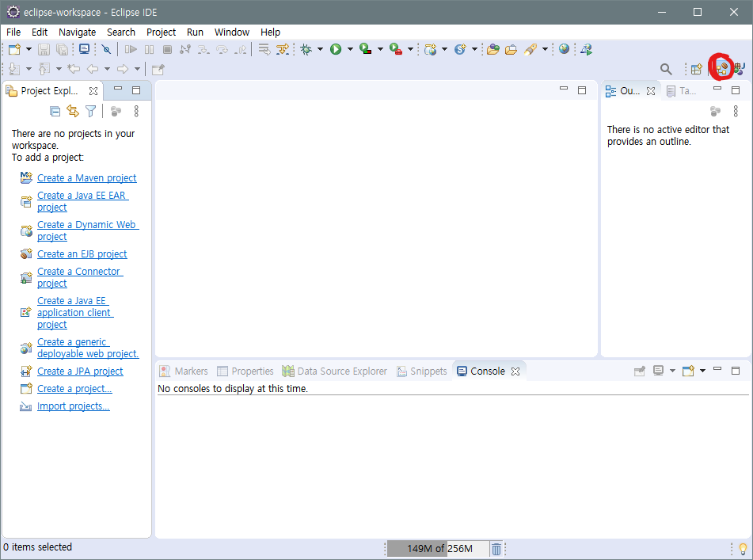
Task: Click the New Servlet icon
Action: coord(460,49)
